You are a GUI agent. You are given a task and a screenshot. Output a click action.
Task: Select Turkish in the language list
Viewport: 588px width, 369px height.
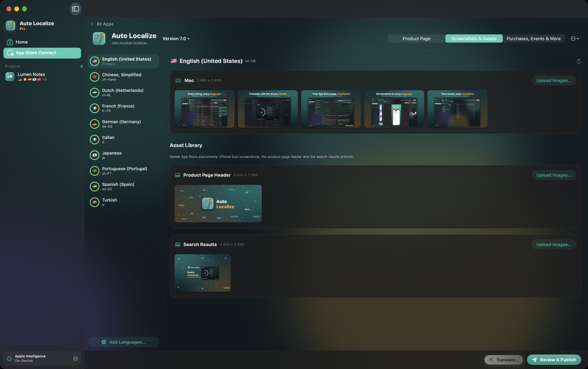click(x=123, y=202)
